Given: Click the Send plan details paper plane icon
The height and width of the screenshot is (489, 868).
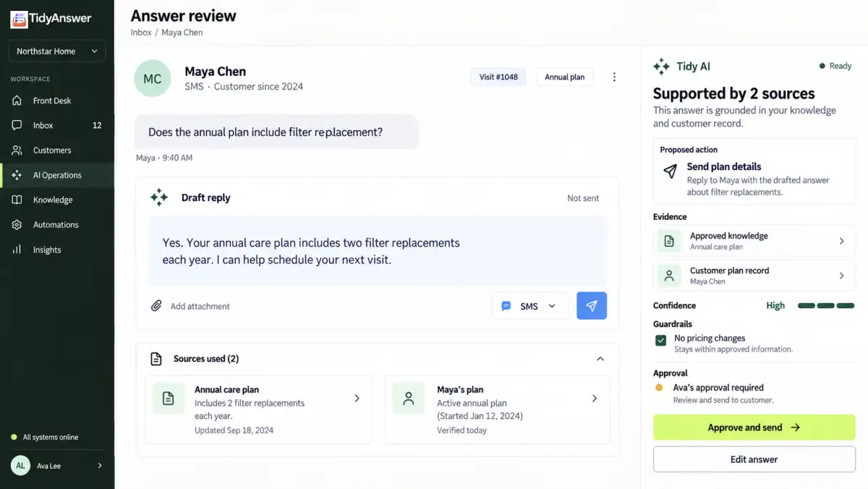Looking at the screenshot, I should click(671, 171).
